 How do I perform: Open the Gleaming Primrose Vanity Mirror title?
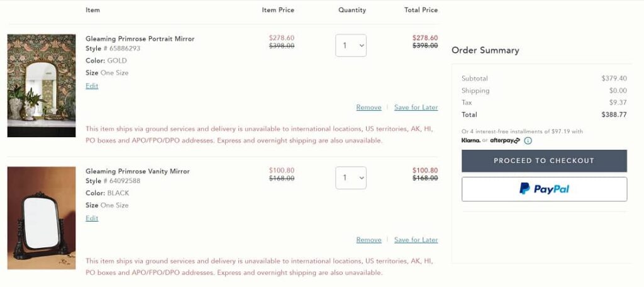tap(138, 171)
